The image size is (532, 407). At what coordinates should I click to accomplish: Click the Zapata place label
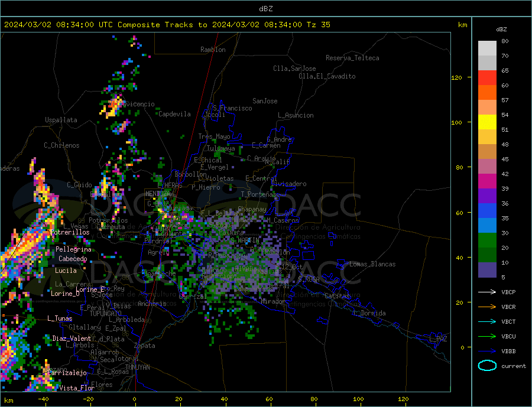click(145, 346)
